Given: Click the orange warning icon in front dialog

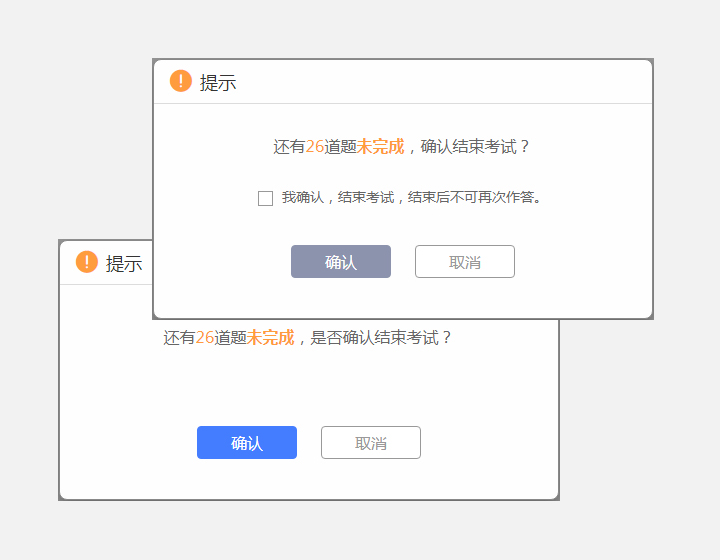Looking at the screenshot, I should click(x=180, y=81).
